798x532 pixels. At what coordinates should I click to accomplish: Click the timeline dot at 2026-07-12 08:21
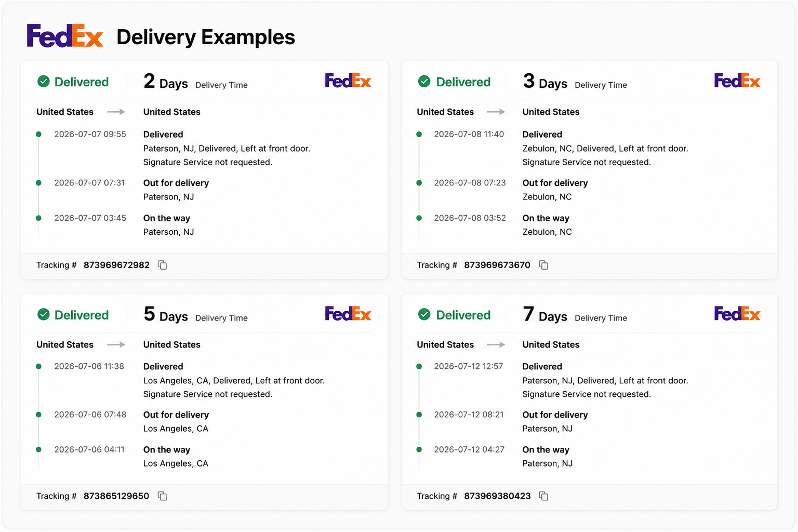419,415
